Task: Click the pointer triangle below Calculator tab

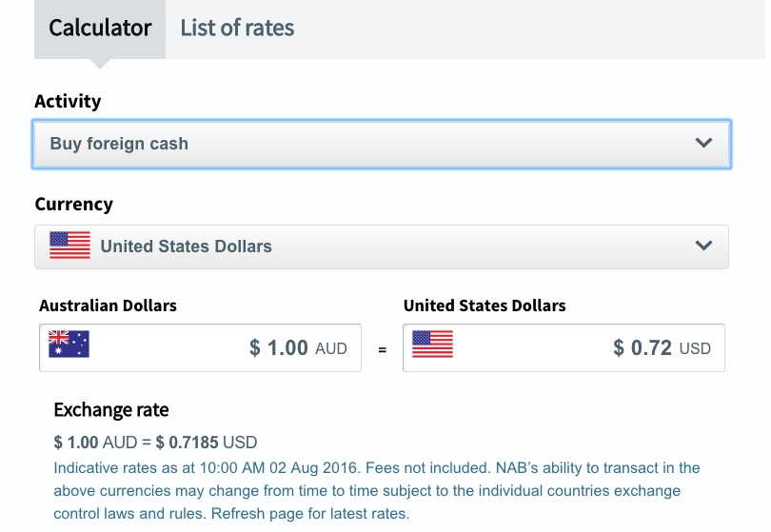Action: click(100, 64)
